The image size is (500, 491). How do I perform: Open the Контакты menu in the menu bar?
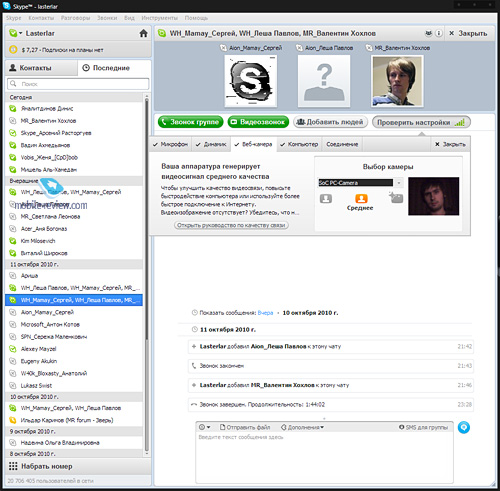pos(41,18)
